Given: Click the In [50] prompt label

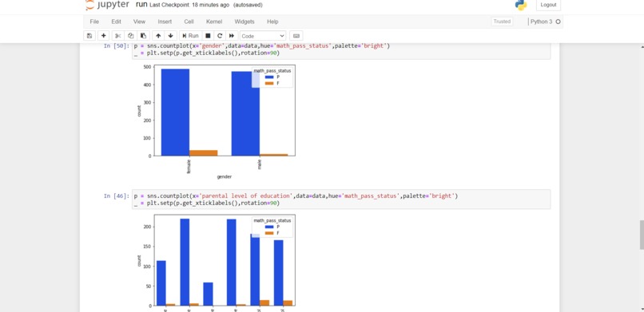Looking at the screenshot, I should 117,46.
